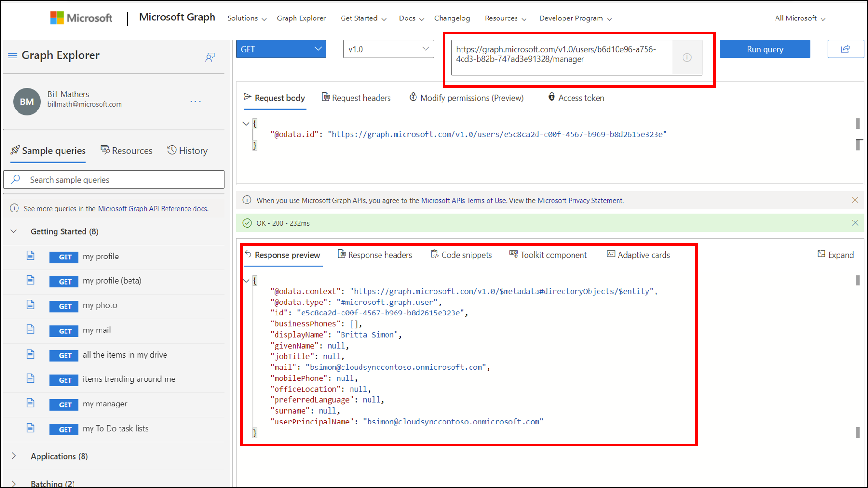Open the API version v1.0 dropdown
The image size is (868, 488).
click(x=388, y=49)
